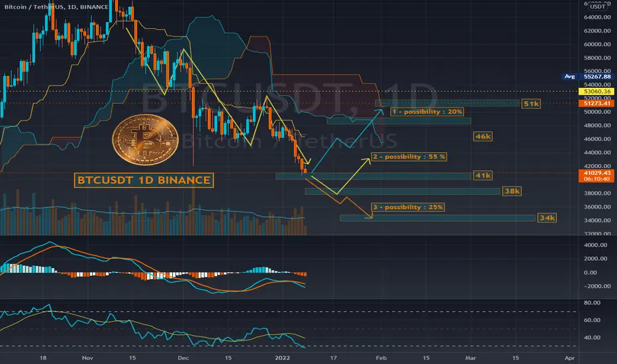Click the '3 - possibility : 25%' note
The width and height of the screenshot is (617, 364).
[408, 207]
